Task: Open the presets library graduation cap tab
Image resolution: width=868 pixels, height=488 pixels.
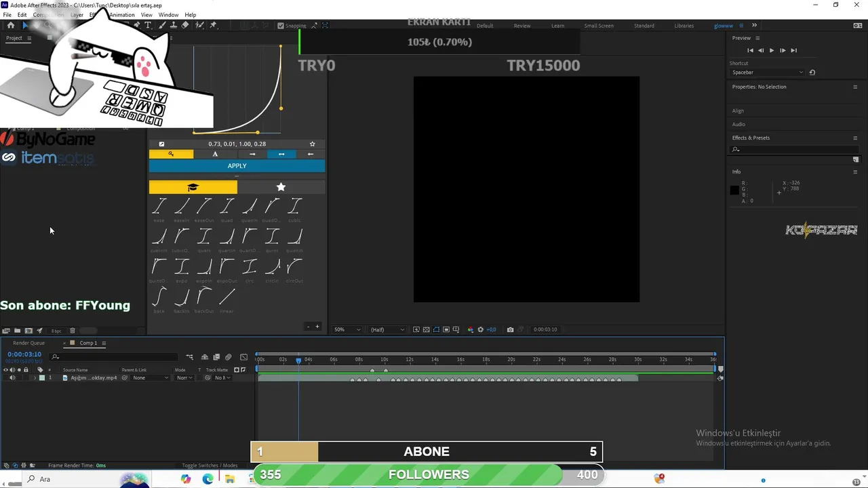Action: pyautogui.click(x=193, y=187)
